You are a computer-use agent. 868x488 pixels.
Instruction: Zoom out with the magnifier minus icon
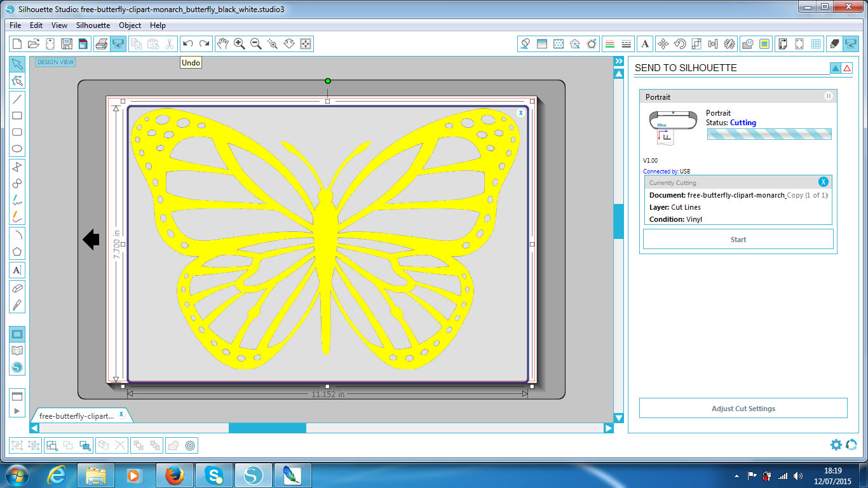point(256,44)
